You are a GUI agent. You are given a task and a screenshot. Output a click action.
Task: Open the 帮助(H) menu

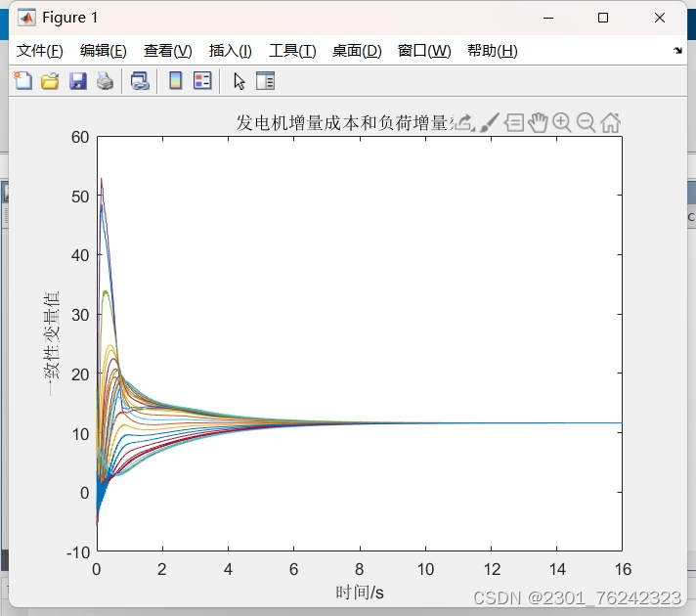click(493, 51)
